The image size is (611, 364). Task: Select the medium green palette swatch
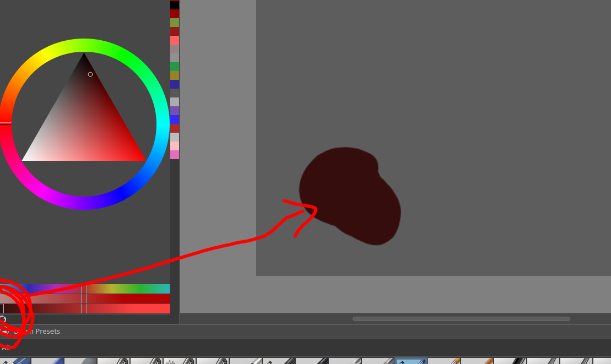[x=175, y=67]
